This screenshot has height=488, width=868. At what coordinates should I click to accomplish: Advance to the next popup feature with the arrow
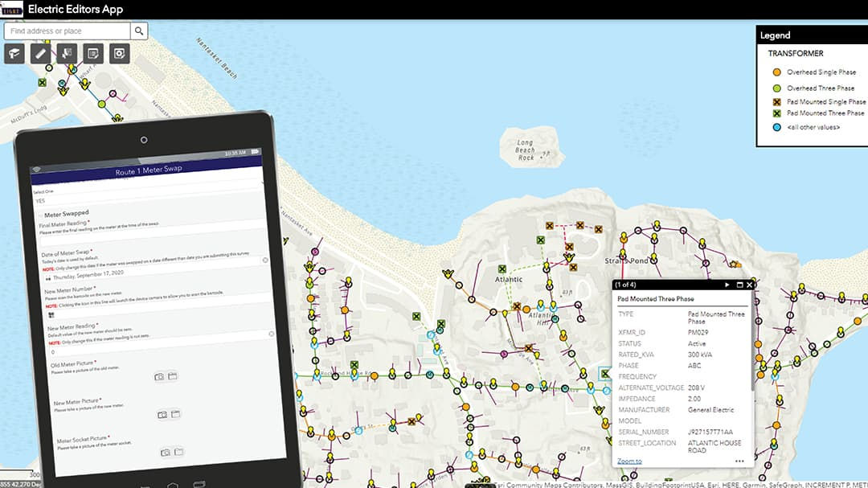click(x=727, y=285)
